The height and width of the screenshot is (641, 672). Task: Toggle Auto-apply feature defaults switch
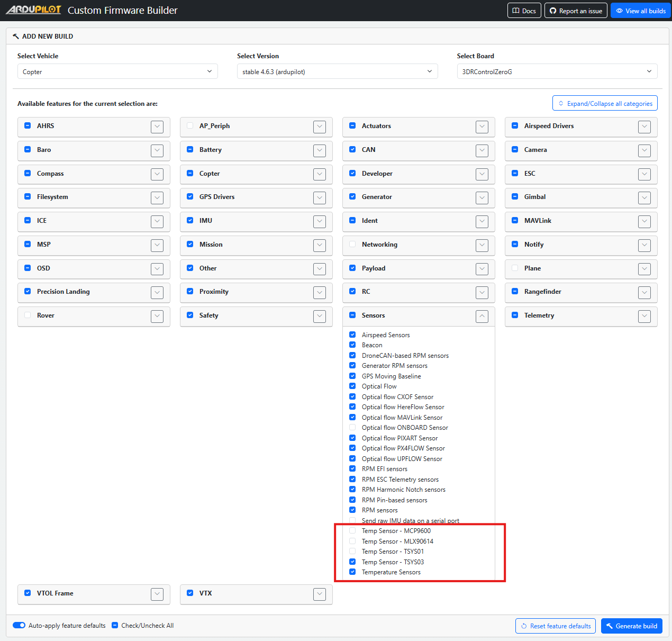(19, 625)
